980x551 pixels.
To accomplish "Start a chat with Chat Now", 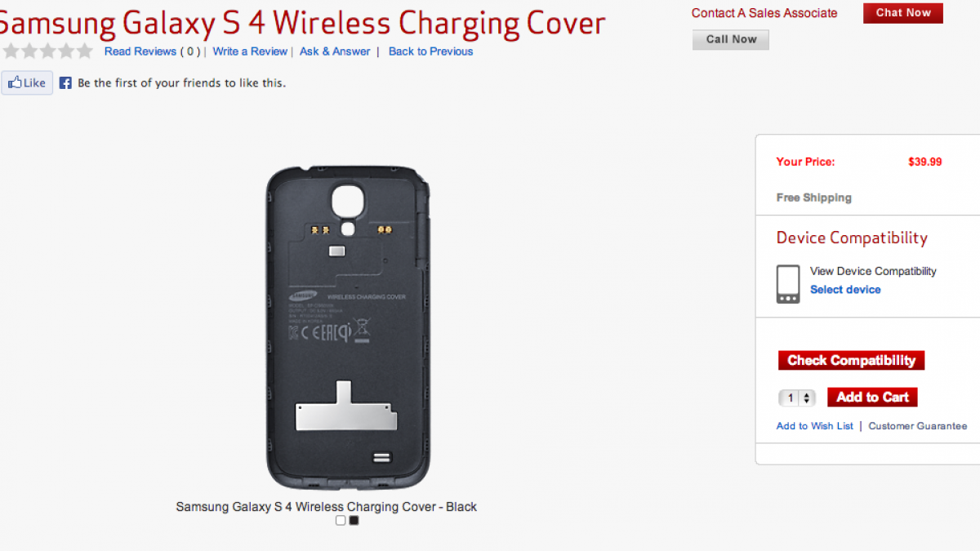I will (x=903, y=12).
